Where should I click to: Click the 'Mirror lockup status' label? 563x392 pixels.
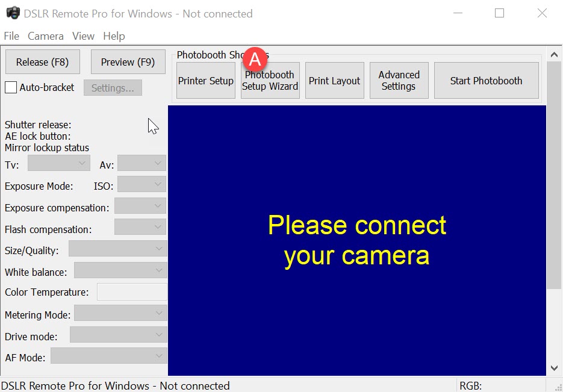pyautogui.click(x=47, y=148)
